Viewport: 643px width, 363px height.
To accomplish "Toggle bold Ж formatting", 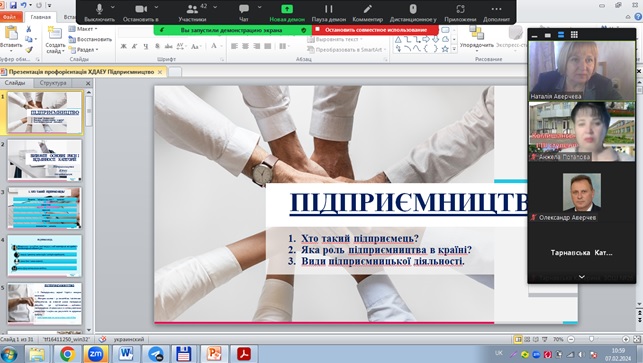I will pyautogui.click(x=123, y=46).
